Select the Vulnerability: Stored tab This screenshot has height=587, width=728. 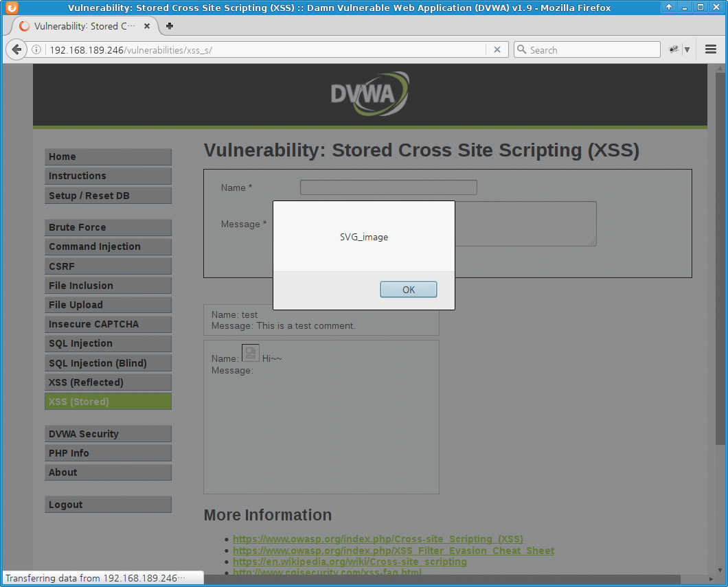pyautogui.click(x=84, y=26)
